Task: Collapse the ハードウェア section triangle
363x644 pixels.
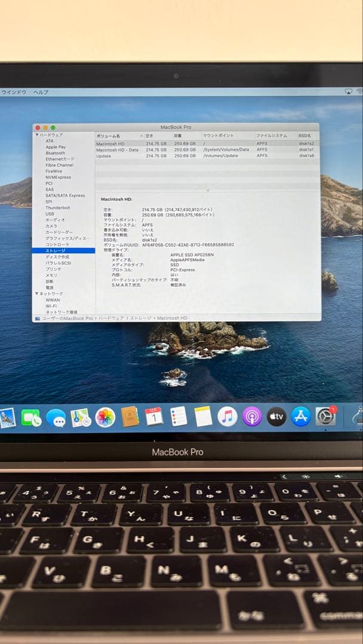Action: (36, 135)
